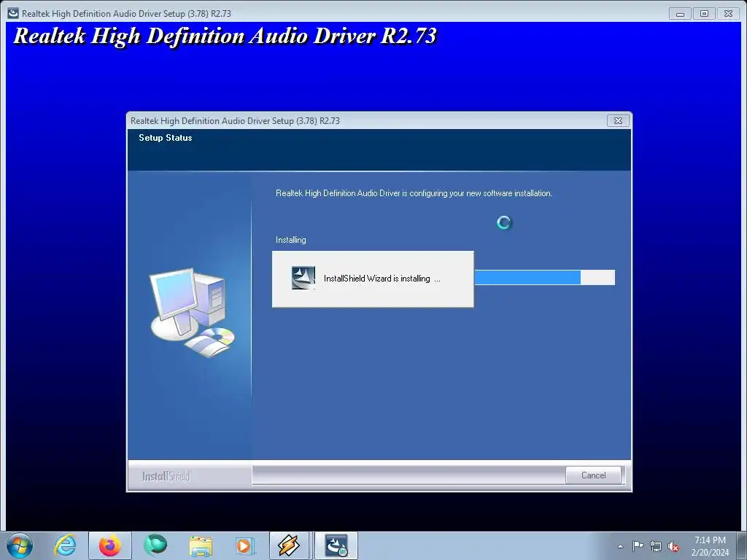This screenshot has height=560, width=747.
Task: Launch Windows Media Player from taskbar
Action: (x=245, y=545)
